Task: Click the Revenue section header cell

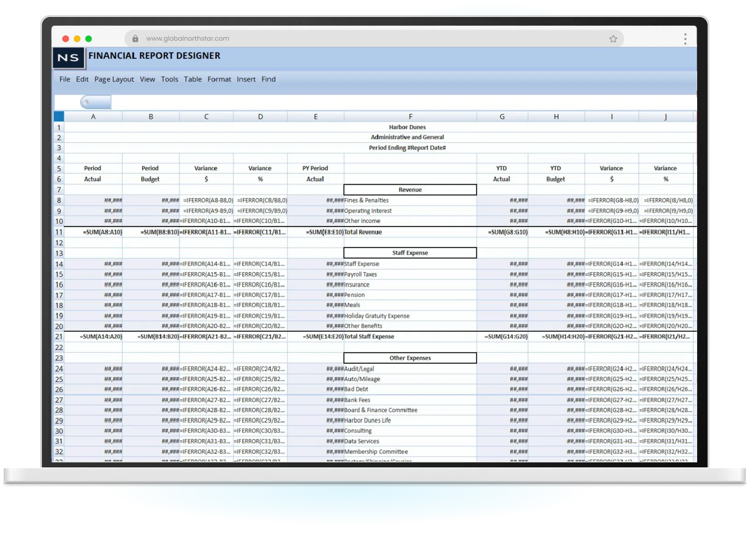Action: pyautogui.click(x=410, y=189)
